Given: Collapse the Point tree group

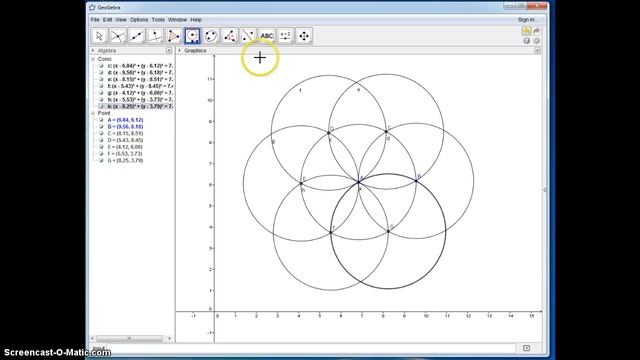Looking at the screenshot, I should tap(93, 113).
